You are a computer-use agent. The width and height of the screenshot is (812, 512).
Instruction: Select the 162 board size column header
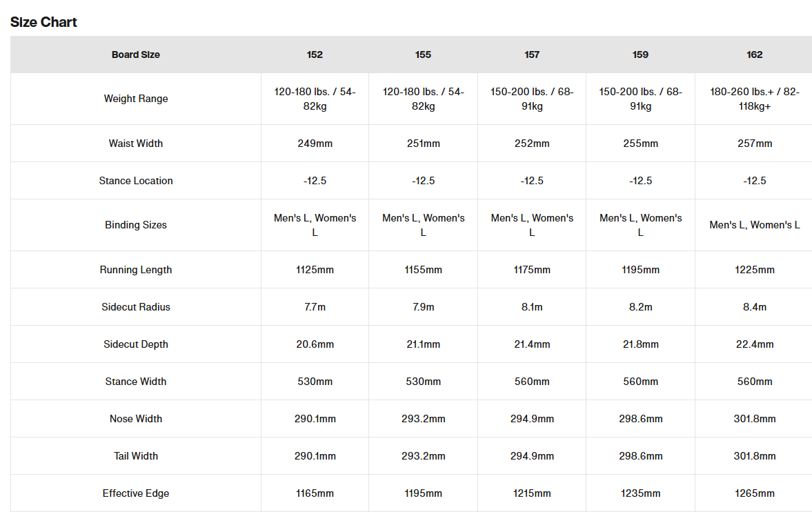tap(754, 55)
